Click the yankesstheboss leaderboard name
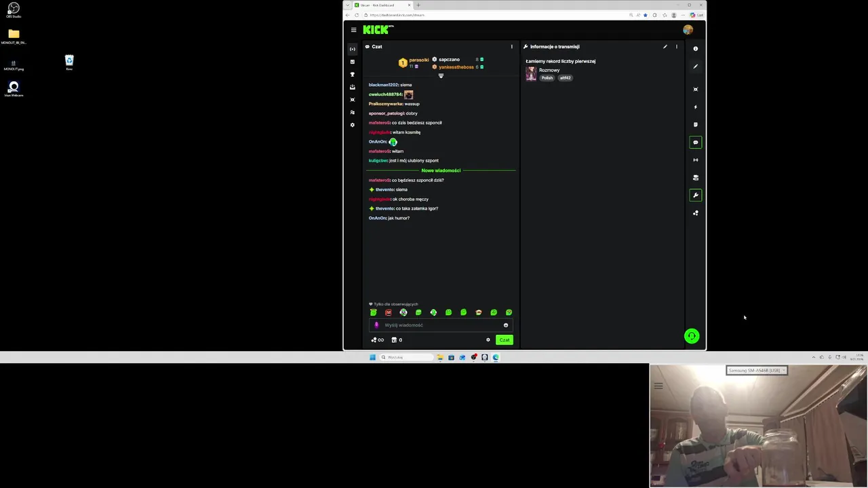The width and height of the screenshot is (868, 488). pyautogui.click(x=456, y=67)
